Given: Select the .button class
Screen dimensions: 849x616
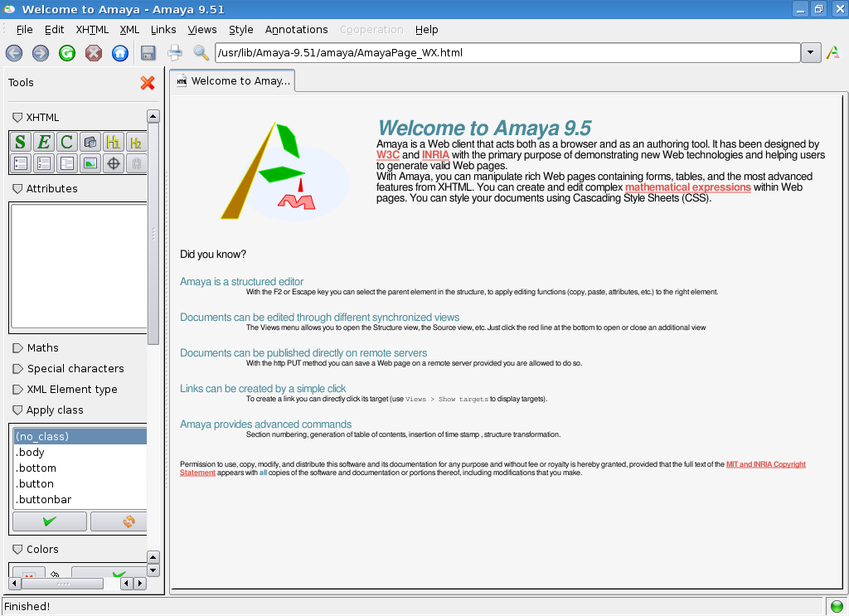Looking at the screenshot, I should pos(80,483).
